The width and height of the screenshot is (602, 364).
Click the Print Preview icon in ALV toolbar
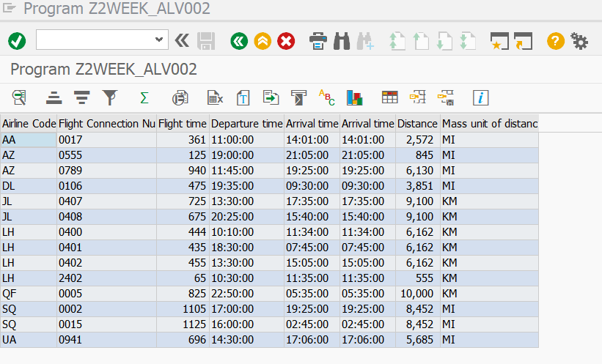point(180,98)
